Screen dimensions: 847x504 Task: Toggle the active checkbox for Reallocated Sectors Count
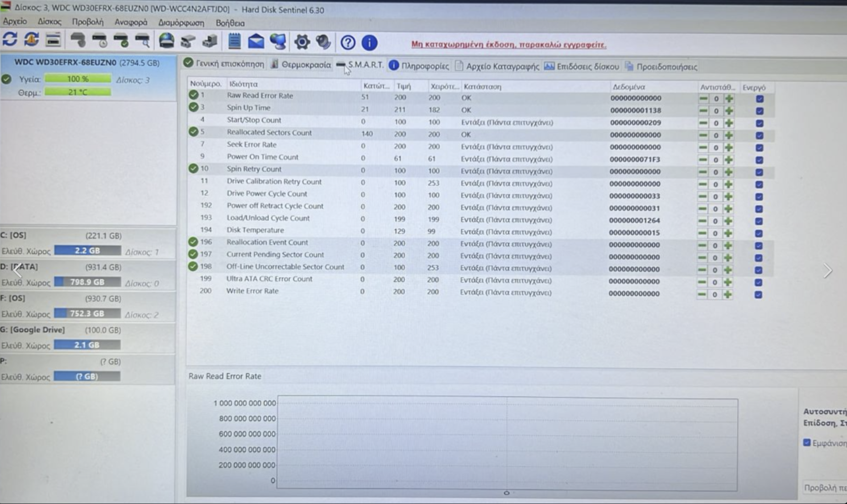tap(759, 136)
